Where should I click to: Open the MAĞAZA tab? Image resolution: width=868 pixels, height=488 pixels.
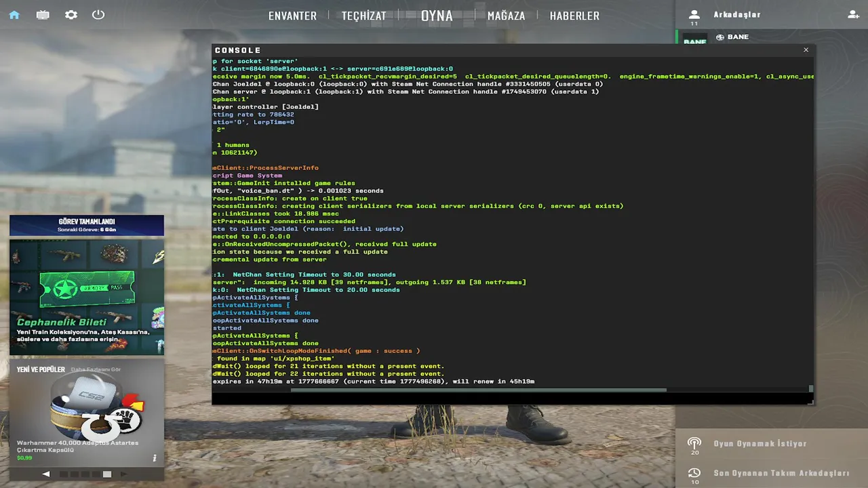tap(506, 16)
